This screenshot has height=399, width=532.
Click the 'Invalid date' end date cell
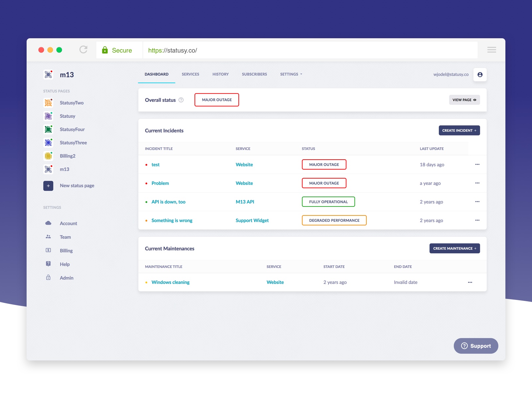[x=406, y=282]
